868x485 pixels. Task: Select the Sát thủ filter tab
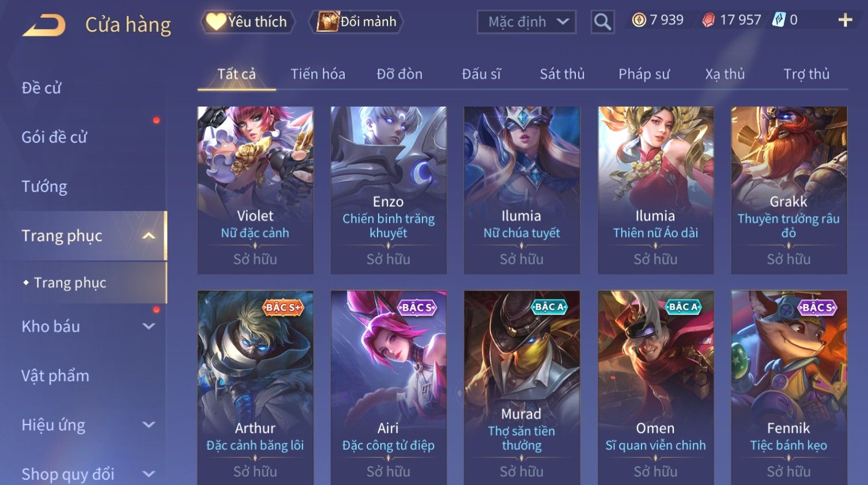coord(562,74)
